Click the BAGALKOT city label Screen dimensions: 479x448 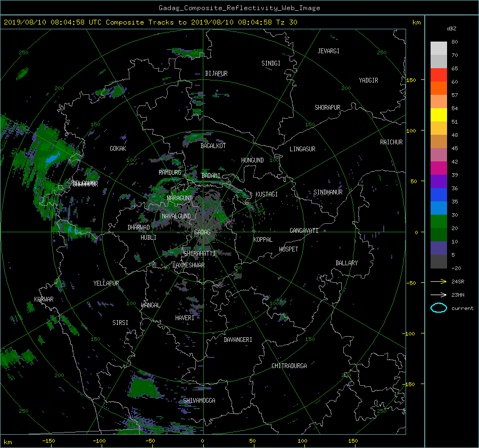click(x=213, y=146)
